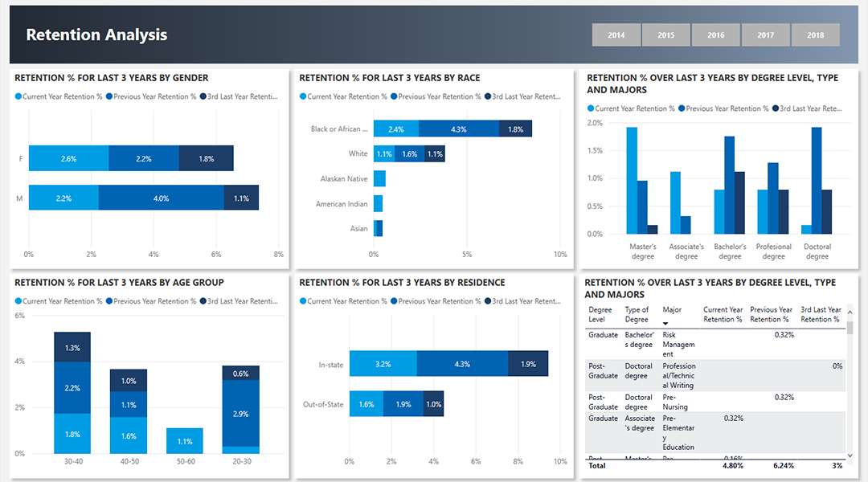Click the Type of Degree column header

point(637,314)
